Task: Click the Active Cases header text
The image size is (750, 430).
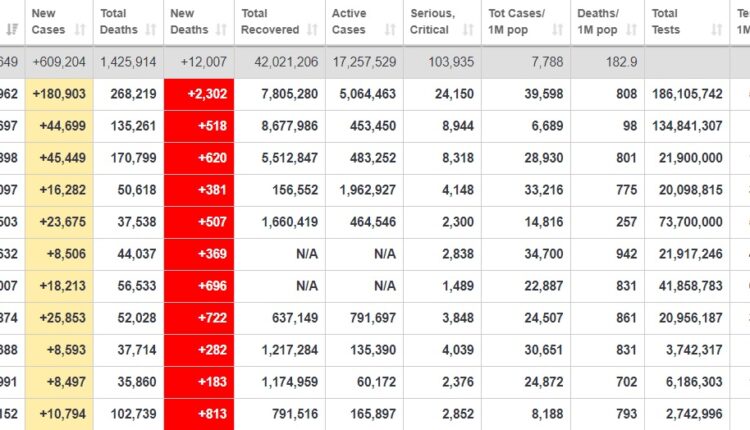Action: pos(348,22)
